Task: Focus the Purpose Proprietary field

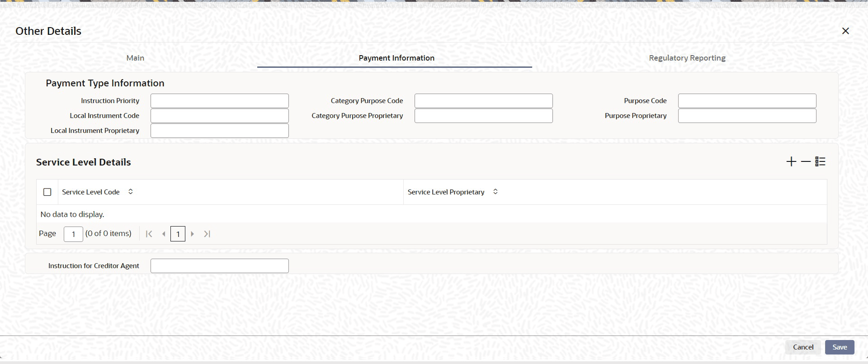Action: tap(747, 116)
